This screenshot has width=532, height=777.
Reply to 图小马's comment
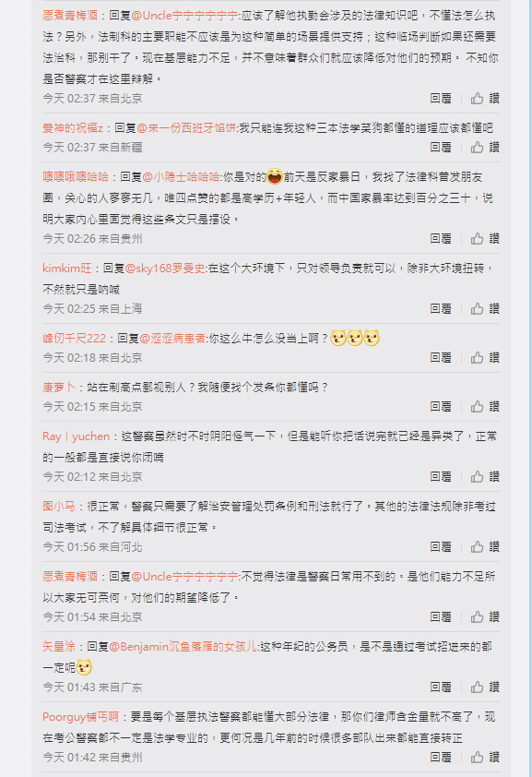(x=441, y=547)
